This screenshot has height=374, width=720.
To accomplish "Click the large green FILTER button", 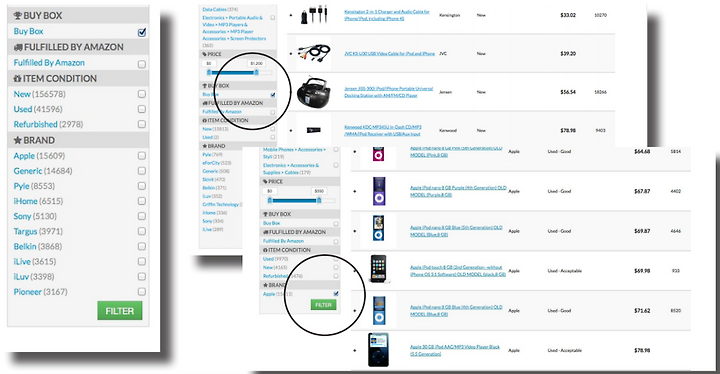I will [x=120, y=311].
